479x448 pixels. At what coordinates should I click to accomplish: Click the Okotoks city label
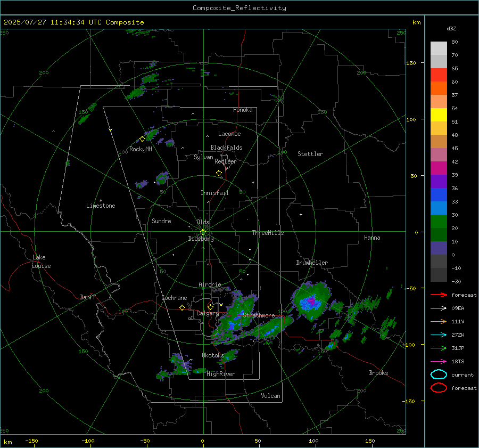(213, 355)
